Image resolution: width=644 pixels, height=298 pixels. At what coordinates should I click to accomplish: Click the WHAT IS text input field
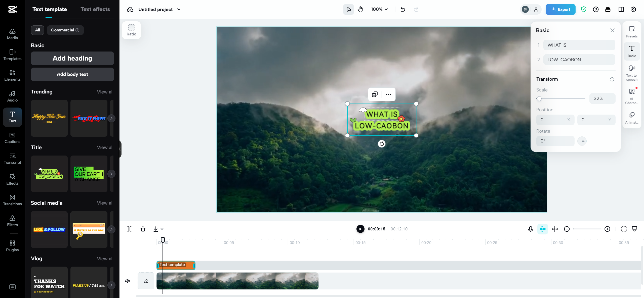pos(578,45)
